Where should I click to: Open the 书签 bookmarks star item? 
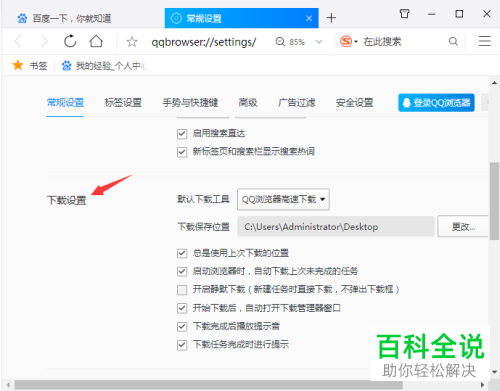(x=30, y=65)
